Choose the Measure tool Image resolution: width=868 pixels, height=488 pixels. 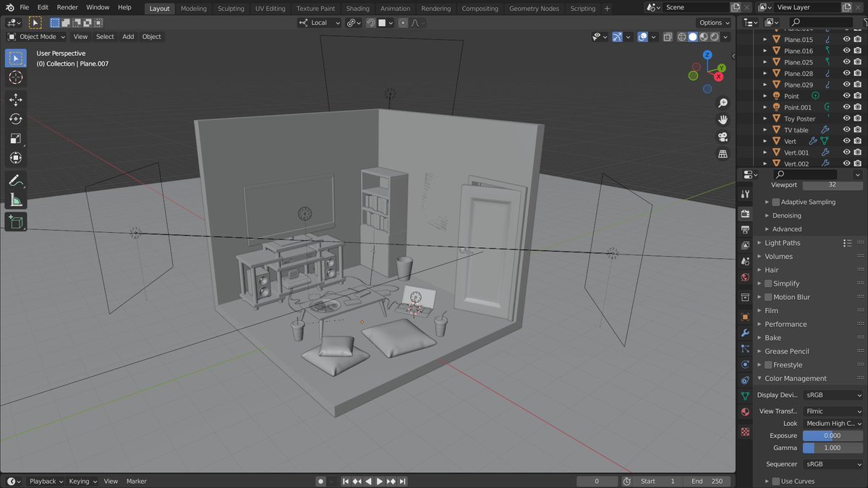[x=16, y=200]
